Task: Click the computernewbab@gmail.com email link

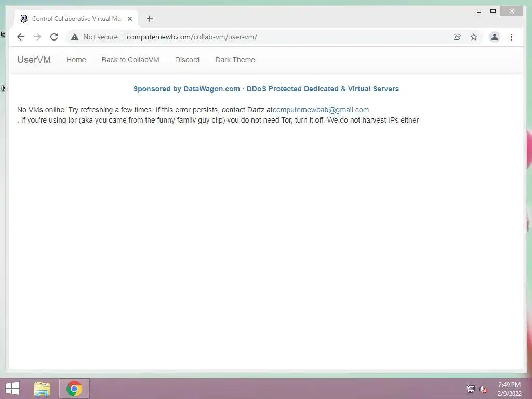Action: tap(321, 110)
